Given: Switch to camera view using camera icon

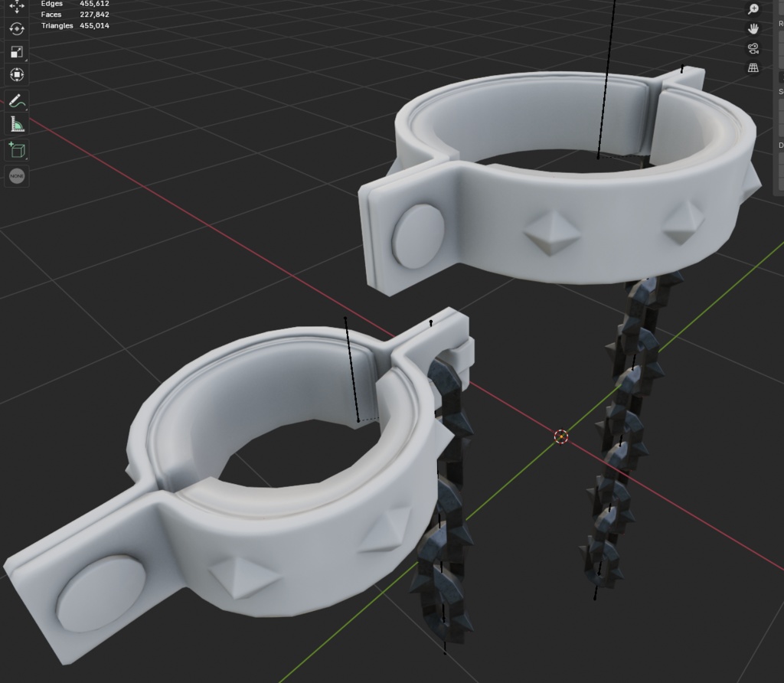Looking at the screenshot, I should 753,47.
